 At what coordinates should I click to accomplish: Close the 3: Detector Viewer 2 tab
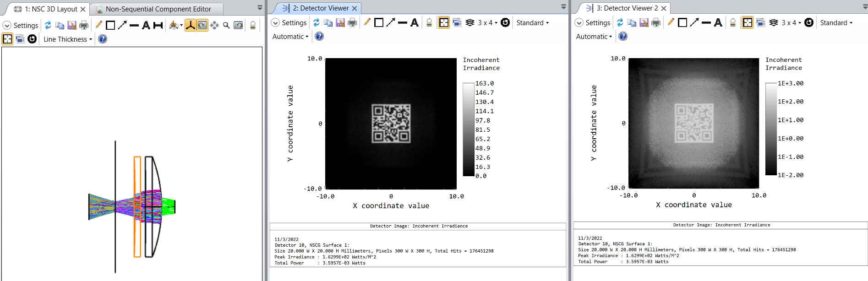coord(664,8)
